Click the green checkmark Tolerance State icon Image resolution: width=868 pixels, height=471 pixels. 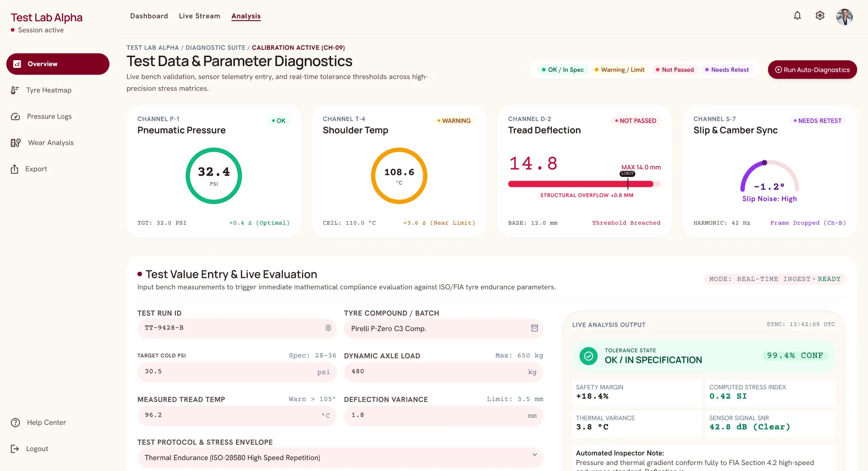click(589, 356)
